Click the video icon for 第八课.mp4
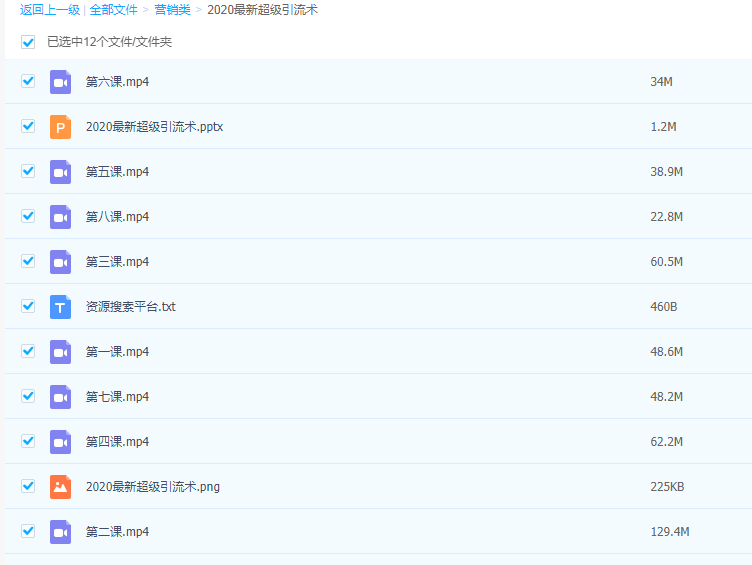The image size is (752, 565). pyautogui.click(x=61, y=217)
